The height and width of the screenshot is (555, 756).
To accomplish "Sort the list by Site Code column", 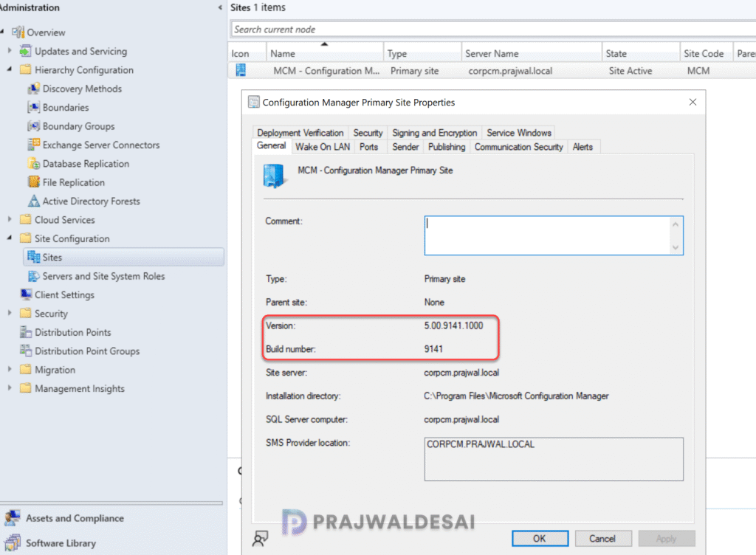I will [x=707, y=53].
